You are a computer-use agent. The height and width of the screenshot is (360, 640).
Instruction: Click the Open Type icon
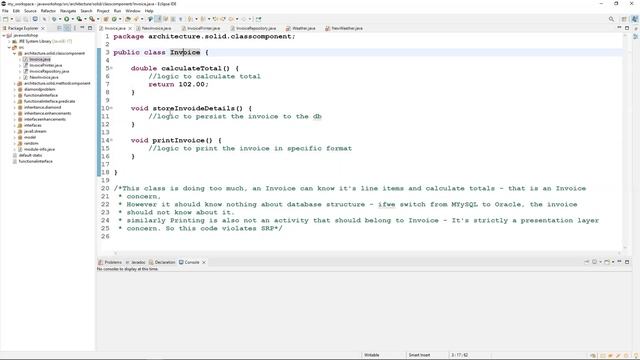point(128,19)
